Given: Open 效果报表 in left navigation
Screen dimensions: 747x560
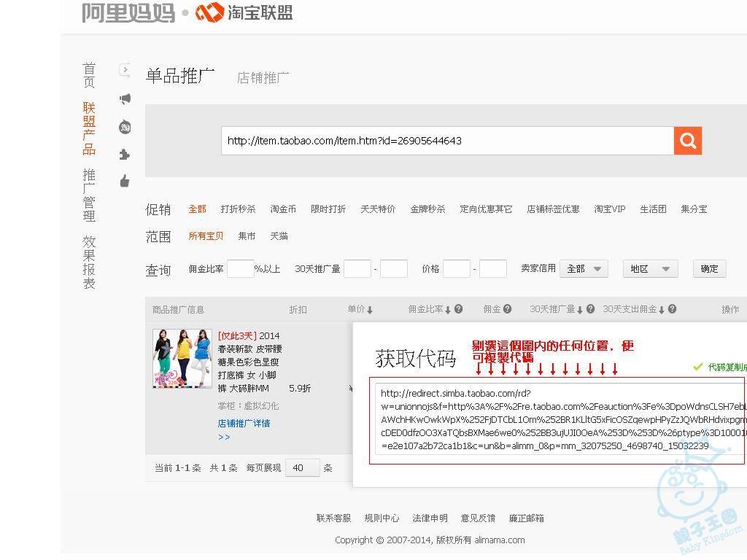Looking at the screenshot, I should 89,262.
